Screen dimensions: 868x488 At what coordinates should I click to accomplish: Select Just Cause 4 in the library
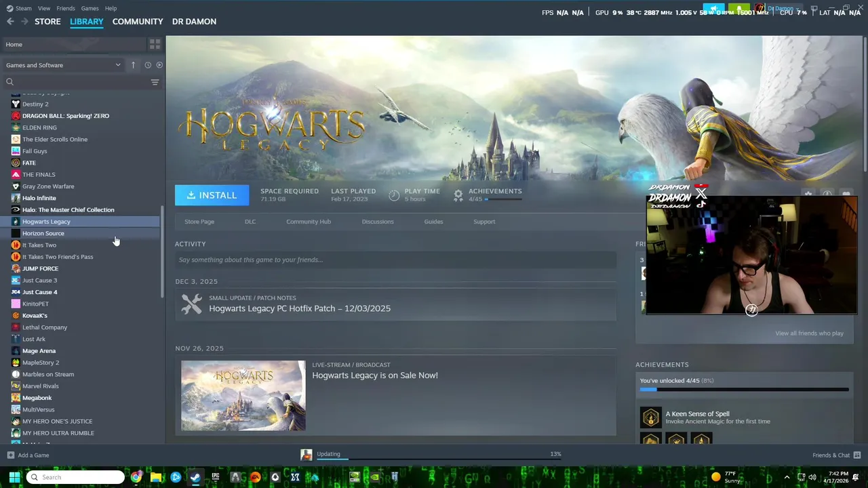40,292
